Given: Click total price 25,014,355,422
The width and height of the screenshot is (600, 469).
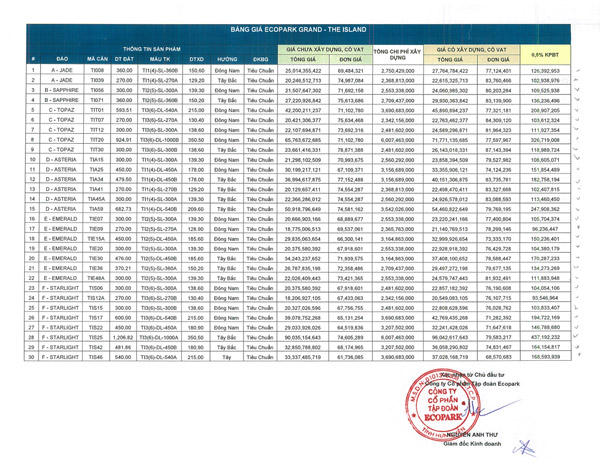Looking at the screenshot, I should pos(303,71).
